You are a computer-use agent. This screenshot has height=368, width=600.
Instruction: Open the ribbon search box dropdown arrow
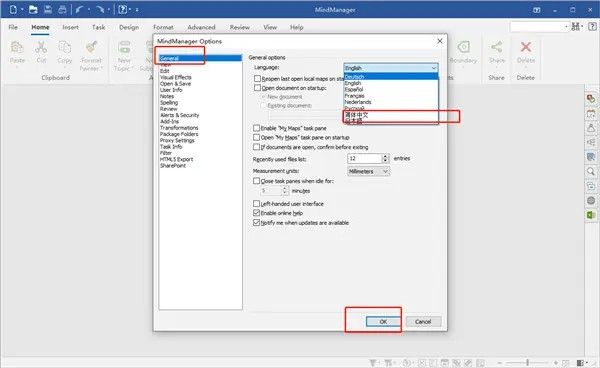[x=566, y=26]
